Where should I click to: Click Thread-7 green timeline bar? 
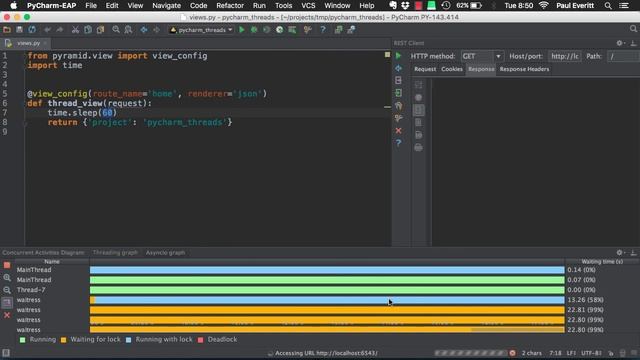click(327, 290)
